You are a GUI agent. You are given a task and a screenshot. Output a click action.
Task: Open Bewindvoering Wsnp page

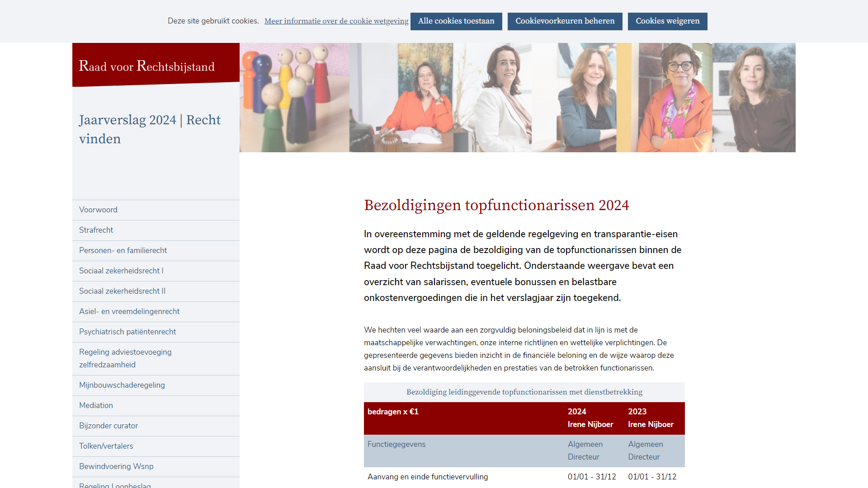156,467
